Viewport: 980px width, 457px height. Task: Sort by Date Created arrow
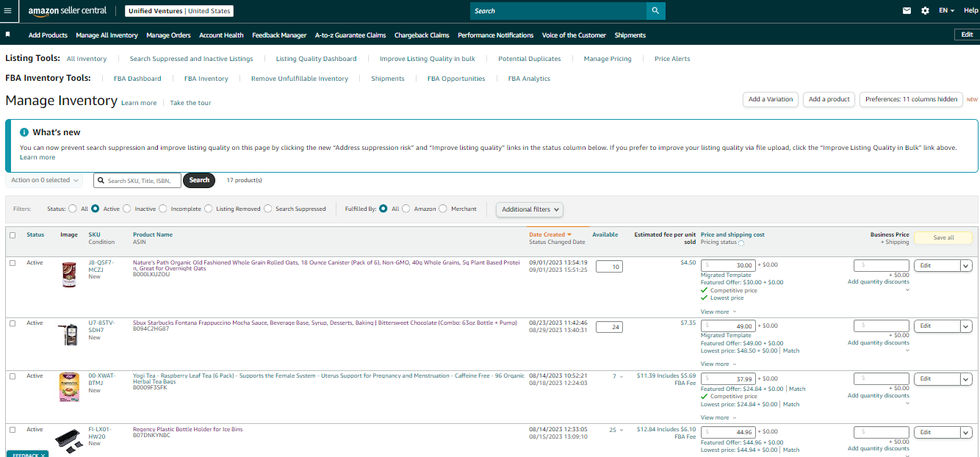569,234
